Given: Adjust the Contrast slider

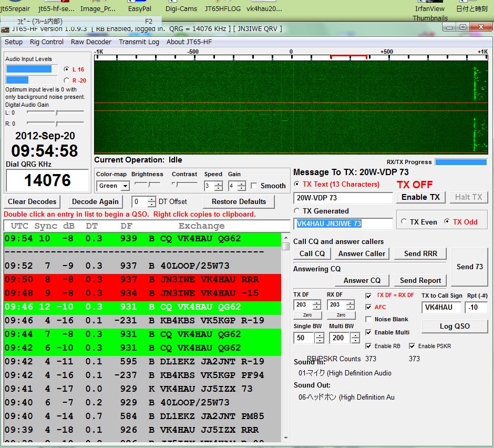Looking at the screenshot, I should pyautogui.click(x=184, y=184).
